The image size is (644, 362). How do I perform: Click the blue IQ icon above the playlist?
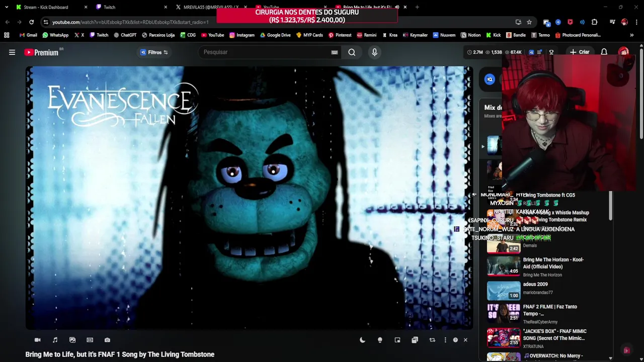[490, 79]
